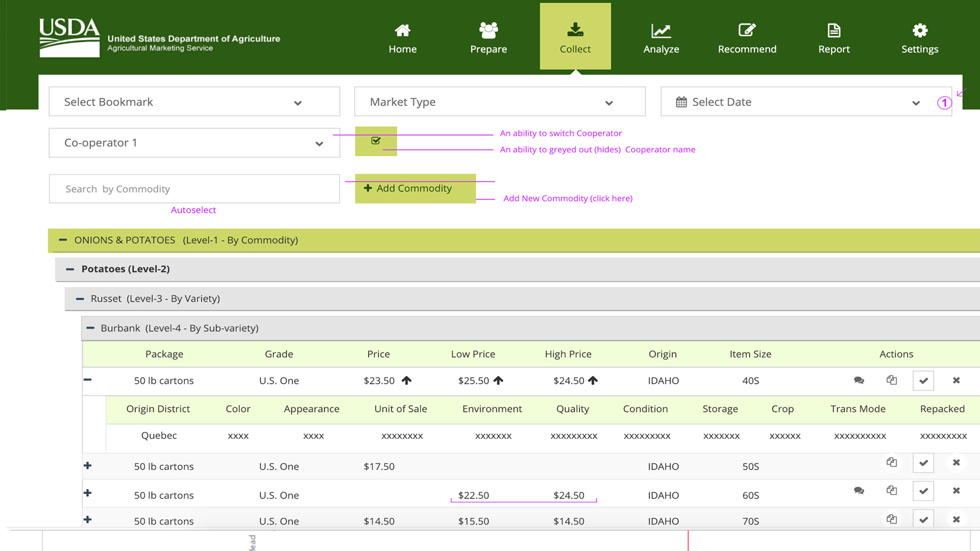Expand the 50S cartons row
The image size is (980, 551).
(88, 466)
